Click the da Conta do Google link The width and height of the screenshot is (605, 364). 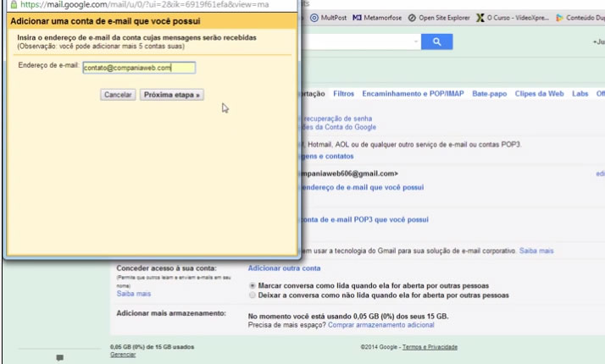click(339, 127)
